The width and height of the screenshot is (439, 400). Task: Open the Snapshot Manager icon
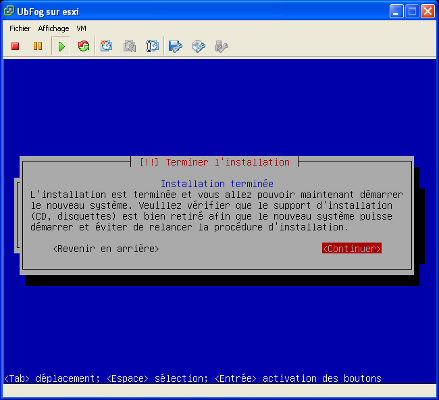click(152, 46)
